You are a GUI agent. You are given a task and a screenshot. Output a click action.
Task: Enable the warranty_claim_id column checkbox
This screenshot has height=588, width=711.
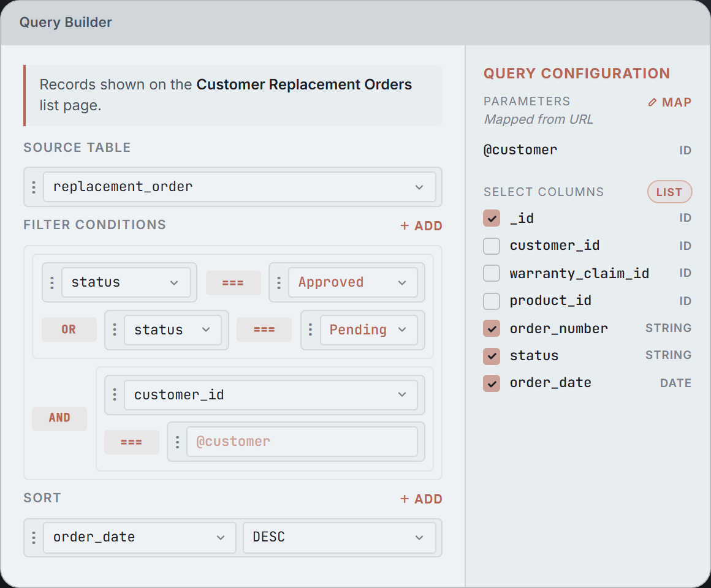(x=492, y=273)
